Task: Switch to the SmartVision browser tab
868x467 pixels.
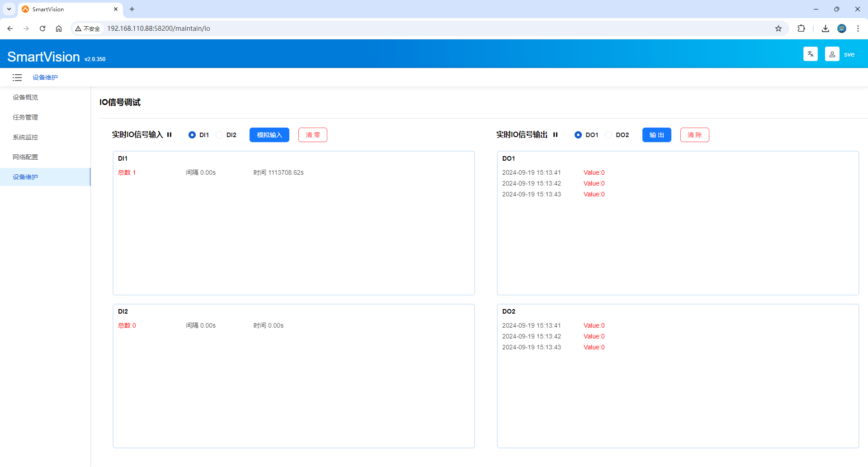Action: pos(70,9)
